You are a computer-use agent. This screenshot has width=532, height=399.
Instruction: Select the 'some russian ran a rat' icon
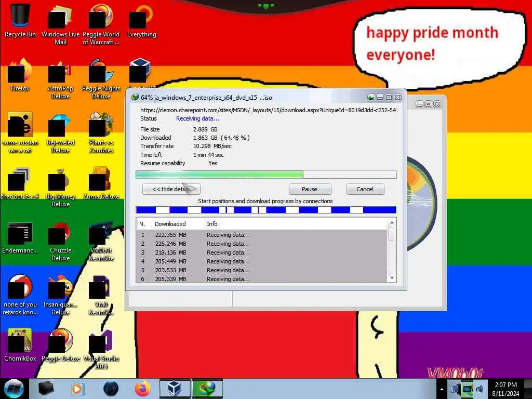pyautogui.click(x=20, y=132)
